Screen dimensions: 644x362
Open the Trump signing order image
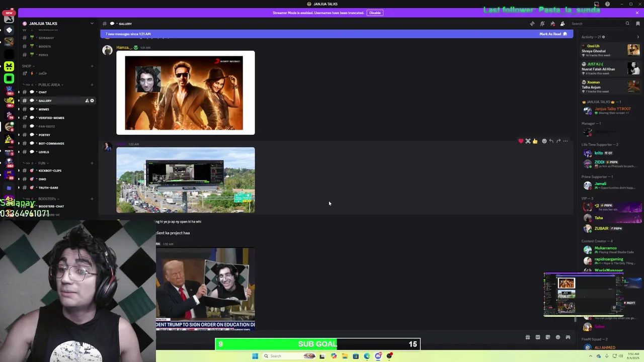coord(205,289)
